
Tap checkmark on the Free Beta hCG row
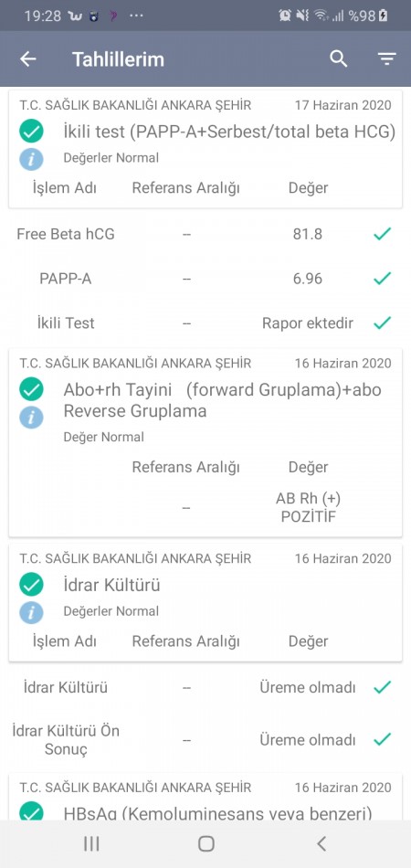pyautogui.click(x=383, y=234)
